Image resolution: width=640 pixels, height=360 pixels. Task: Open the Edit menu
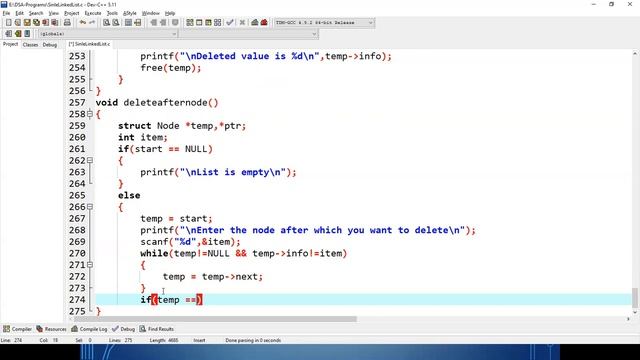point(20,13)
